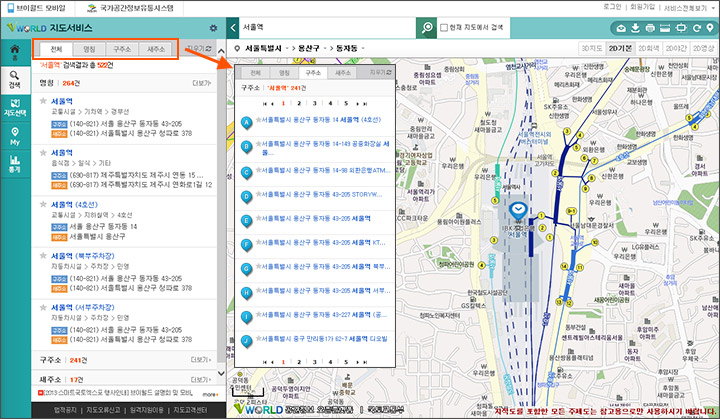Viewport: 720px width, 419px height.
Task: Click the printer icon in map toolbar
Action: (650, 28)
